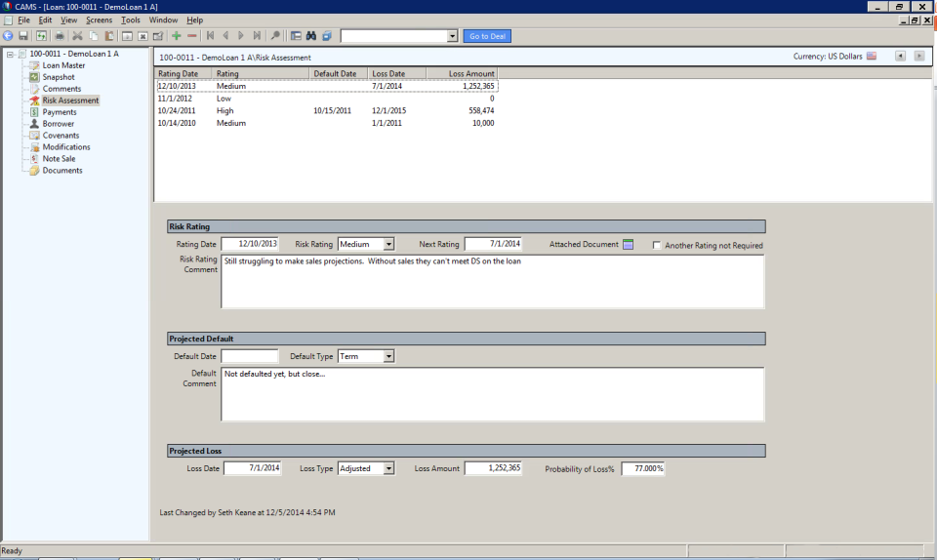
Task: Select the 10/24/2011 High rating row
Action: click(224, 111)
